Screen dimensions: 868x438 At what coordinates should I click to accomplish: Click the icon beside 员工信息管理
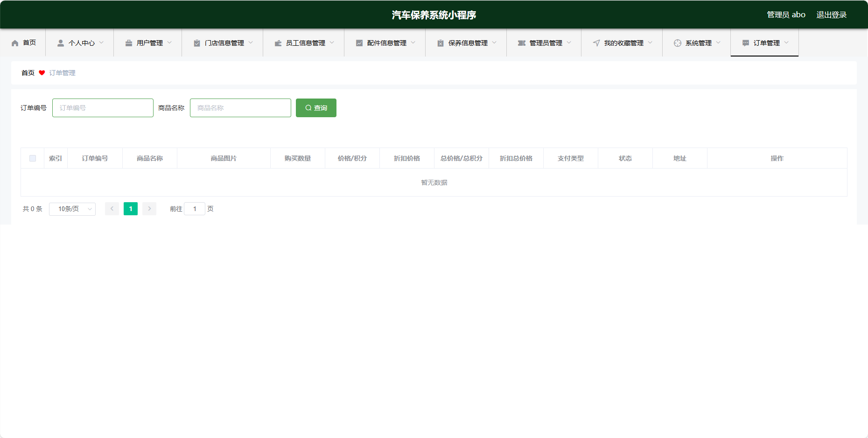click(x=278, y=43)
